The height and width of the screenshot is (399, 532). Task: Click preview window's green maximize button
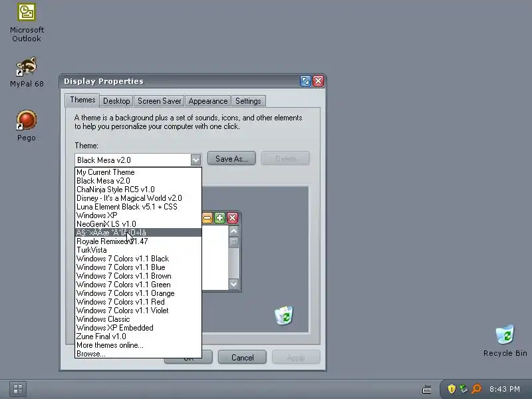pyautogui.click(x=219, y=218)
